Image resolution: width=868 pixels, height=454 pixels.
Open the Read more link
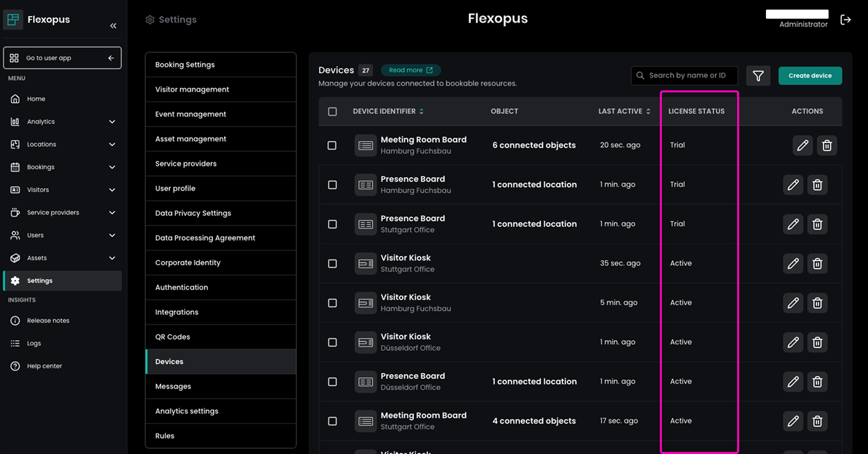[x=410, y=70]
